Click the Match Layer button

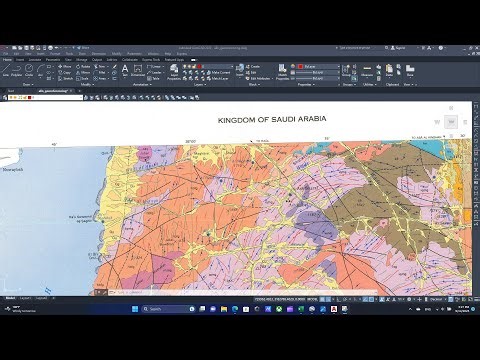pyautogui.click(x=217, y=78)
